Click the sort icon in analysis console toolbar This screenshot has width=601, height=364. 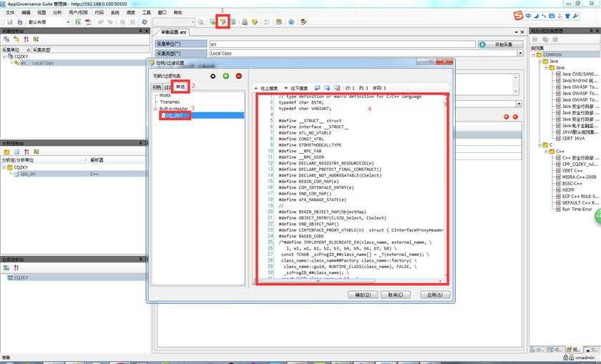(26, 152)
